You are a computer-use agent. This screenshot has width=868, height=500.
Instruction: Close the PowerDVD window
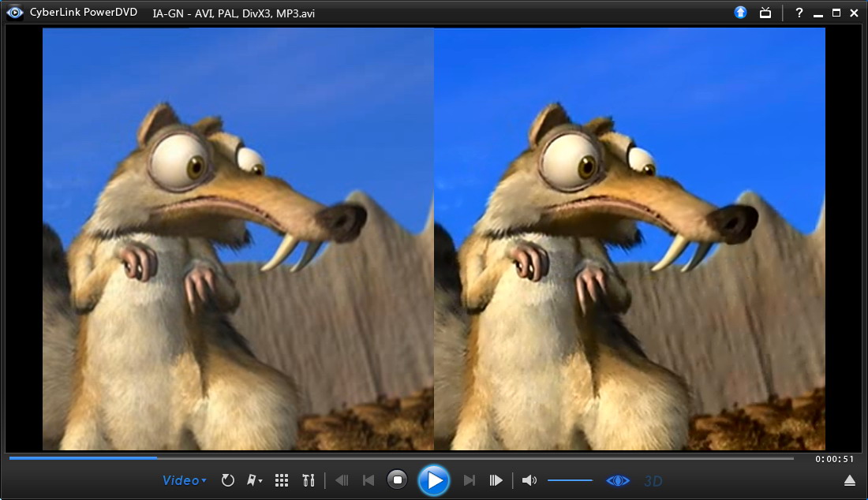pyautogui.click(x=854, y=13)
